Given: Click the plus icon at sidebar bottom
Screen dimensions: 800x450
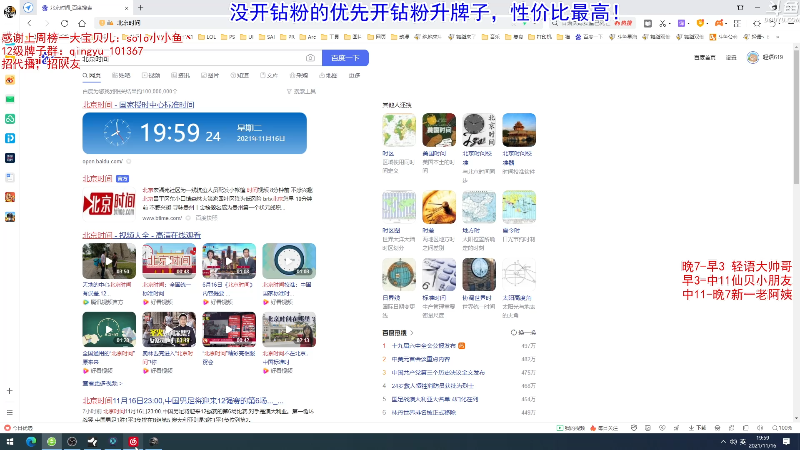Looking at the screenshot, I should click(x=10, y=391).
